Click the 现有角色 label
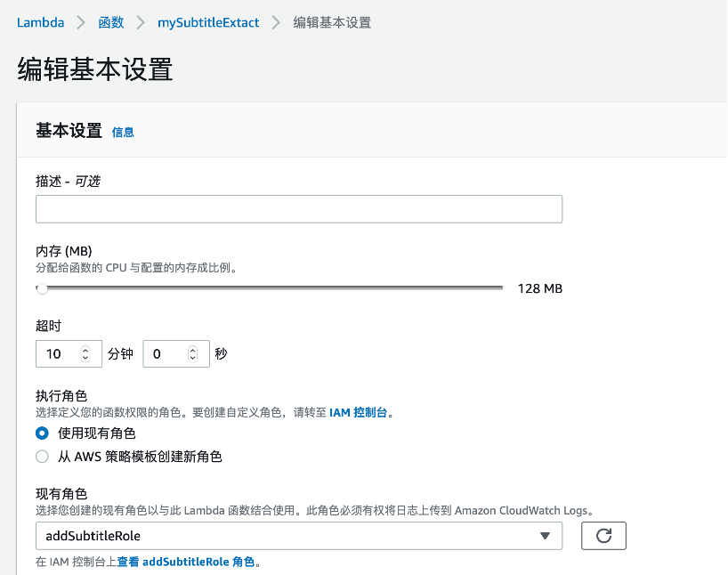 click(x=61, y=494)
